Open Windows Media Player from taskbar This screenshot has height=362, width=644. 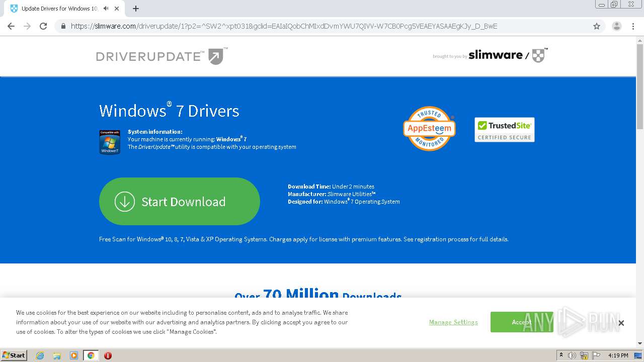(x=74, y=355)
